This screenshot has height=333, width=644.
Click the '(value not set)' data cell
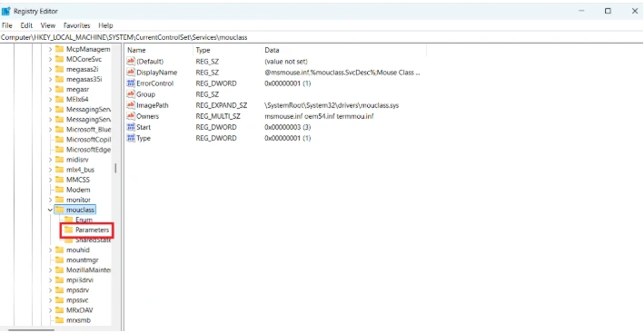pyautogui.click(x=286, y=62)
